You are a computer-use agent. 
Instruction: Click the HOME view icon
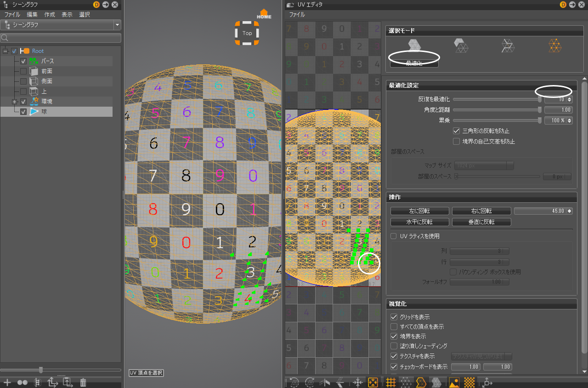coord(264,14)
